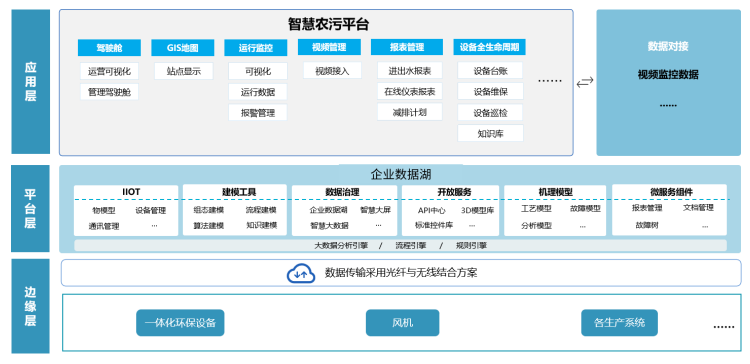Open the blue 报表管理 header in 应用层

tap(407, 47)
